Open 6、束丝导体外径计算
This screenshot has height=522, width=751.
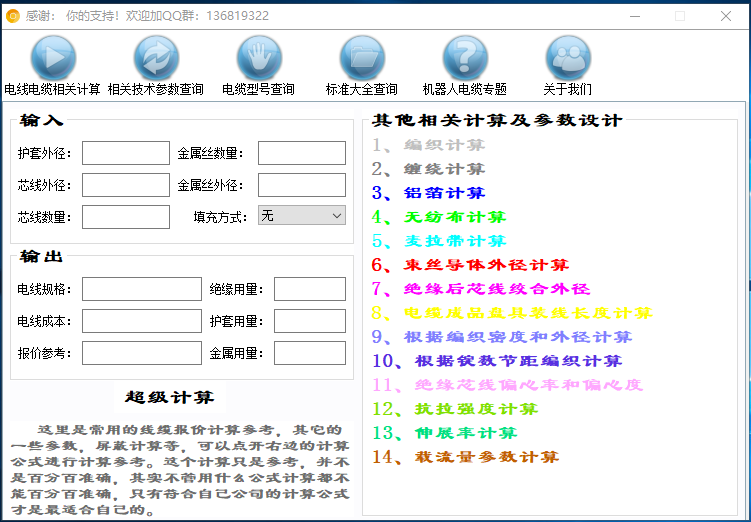(470, 265)
